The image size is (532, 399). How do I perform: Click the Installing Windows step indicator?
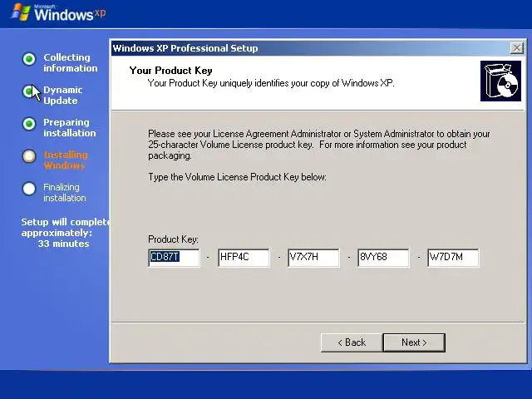[29, 156]
